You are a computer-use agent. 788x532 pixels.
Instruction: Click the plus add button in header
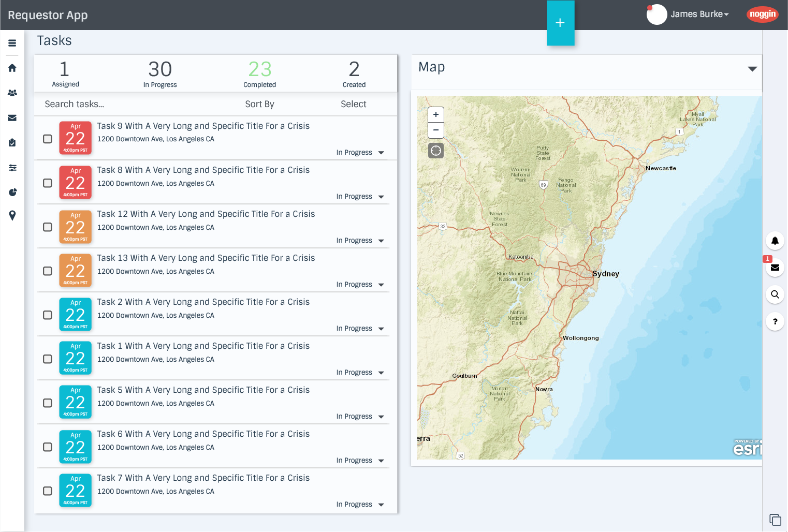[560, 23]
